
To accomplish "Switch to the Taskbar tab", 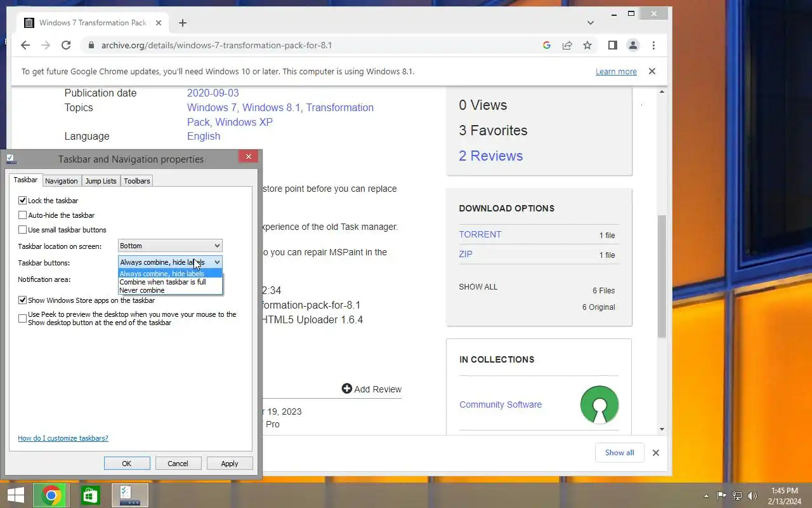I will click(x=26, y=180).
